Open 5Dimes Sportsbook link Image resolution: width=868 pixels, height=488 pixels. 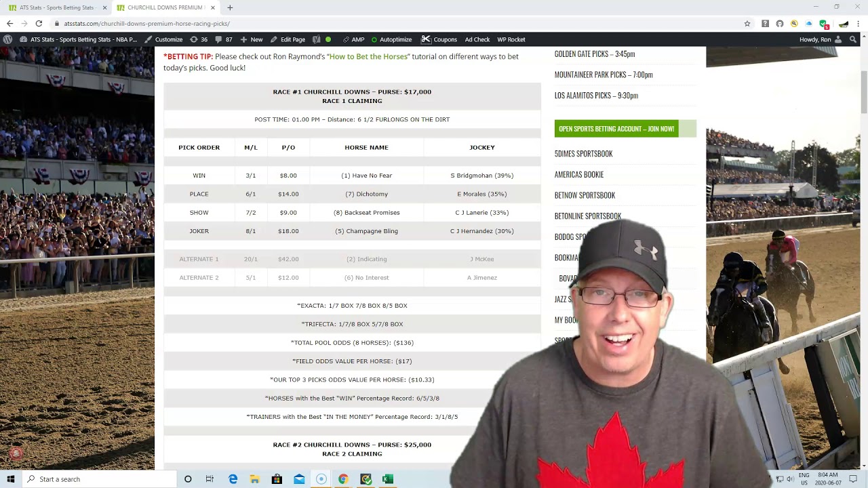pos(583,154)
